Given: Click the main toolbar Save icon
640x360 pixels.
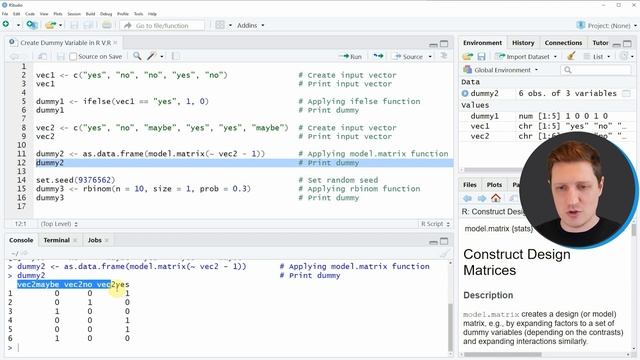Looking at the screenshot, I should tap(74, 25).
